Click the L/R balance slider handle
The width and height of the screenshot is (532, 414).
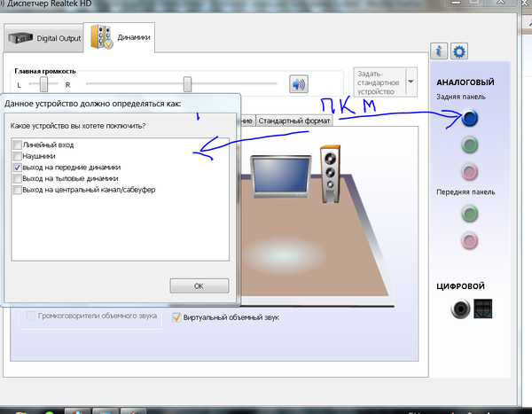pyautogui.click(x=43, y=84)
